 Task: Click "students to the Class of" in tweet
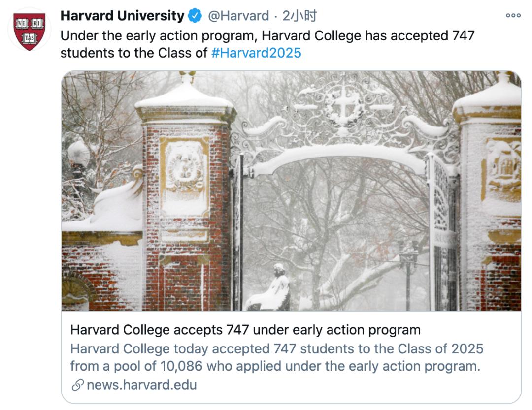coord(134,53)
